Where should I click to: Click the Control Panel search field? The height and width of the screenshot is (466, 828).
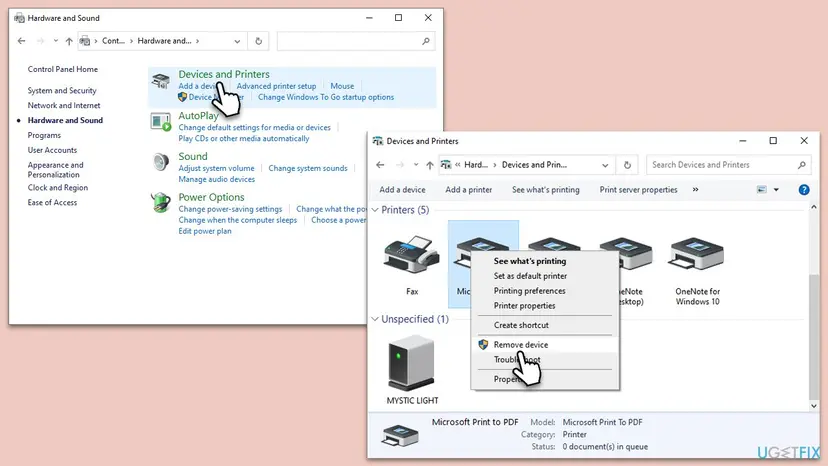pyautogui.click(x=356, y=41)
